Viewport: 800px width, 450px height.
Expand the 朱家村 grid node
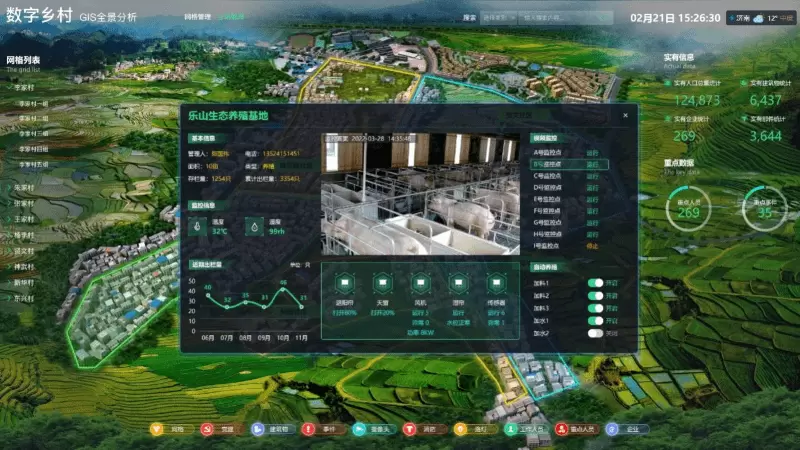tap(10, 188)
